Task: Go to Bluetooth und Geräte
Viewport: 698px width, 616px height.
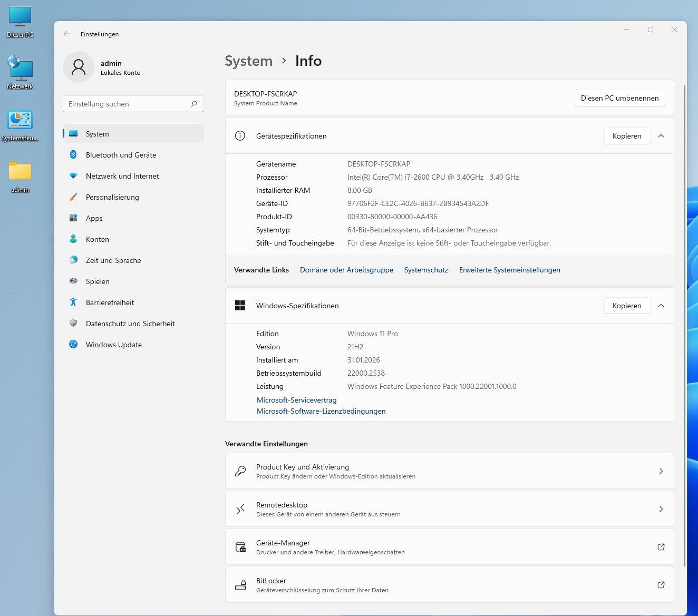Action: pos(133,155)
